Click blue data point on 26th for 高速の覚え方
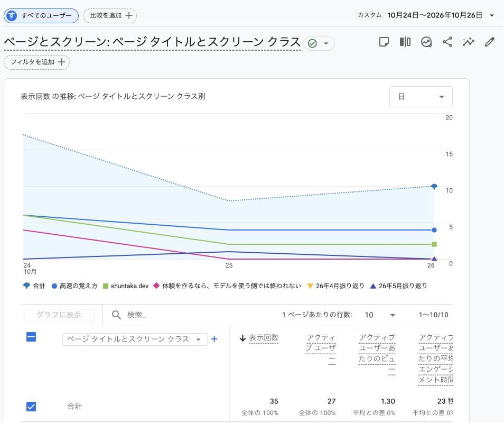 pos(434,230)
